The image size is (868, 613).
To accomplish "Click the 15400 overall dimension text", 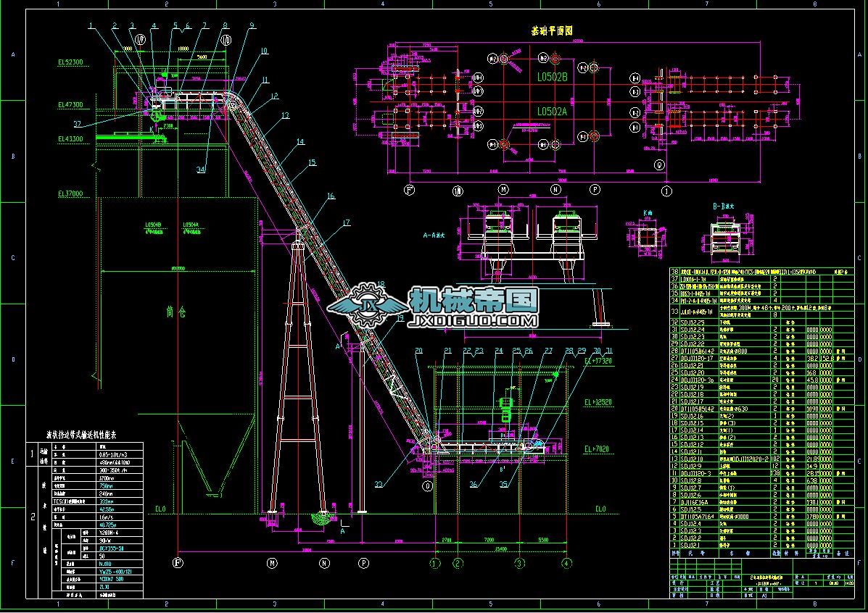I will (x=500, y=549).
